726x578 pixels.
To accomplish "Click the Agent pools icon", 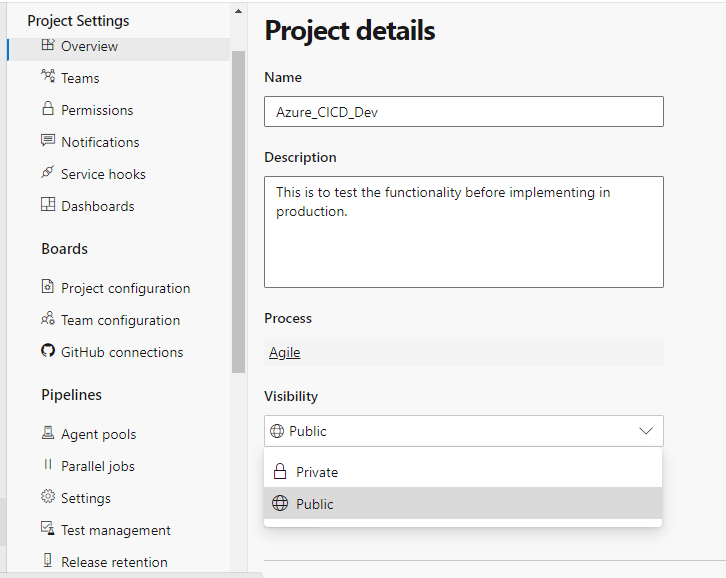I will click(48, 433).
